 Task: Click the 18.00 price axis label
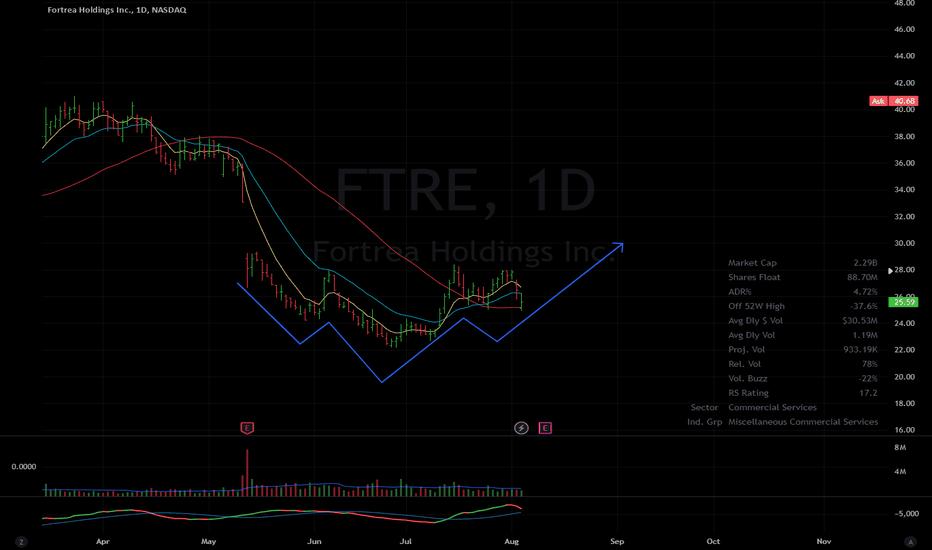tap(904, 403)
